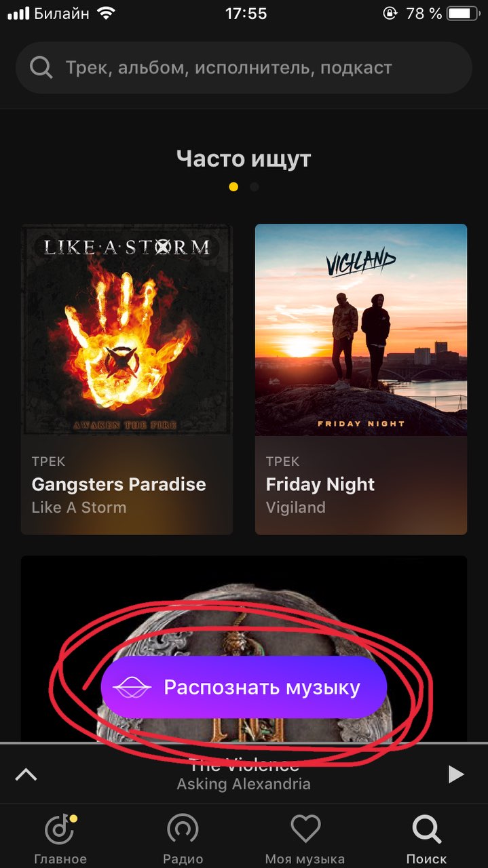Tap the magnifier icon in search field
Image resolution: width=488 pixels, height=868 pixels.
click(x=41, y=68)
